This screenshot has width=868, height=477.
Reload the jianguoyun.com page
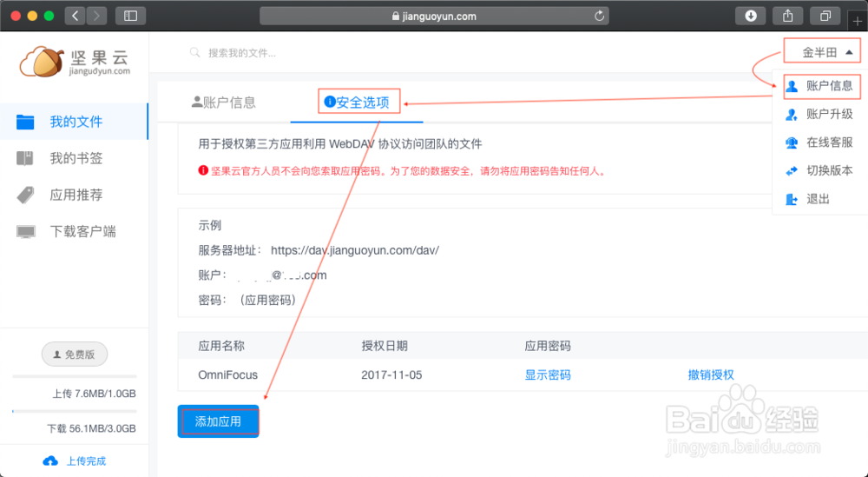tap(599, 16)
